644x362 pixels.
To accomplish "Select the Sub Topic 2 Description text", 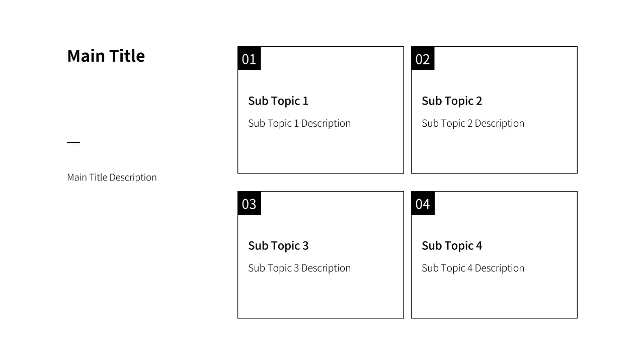I will 473,124.
